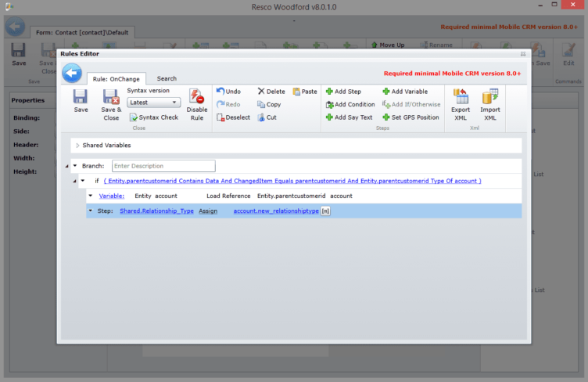Open the Step row dropdown arrow
This screenshot has width=588, height=382.
[x=91, y=211]
